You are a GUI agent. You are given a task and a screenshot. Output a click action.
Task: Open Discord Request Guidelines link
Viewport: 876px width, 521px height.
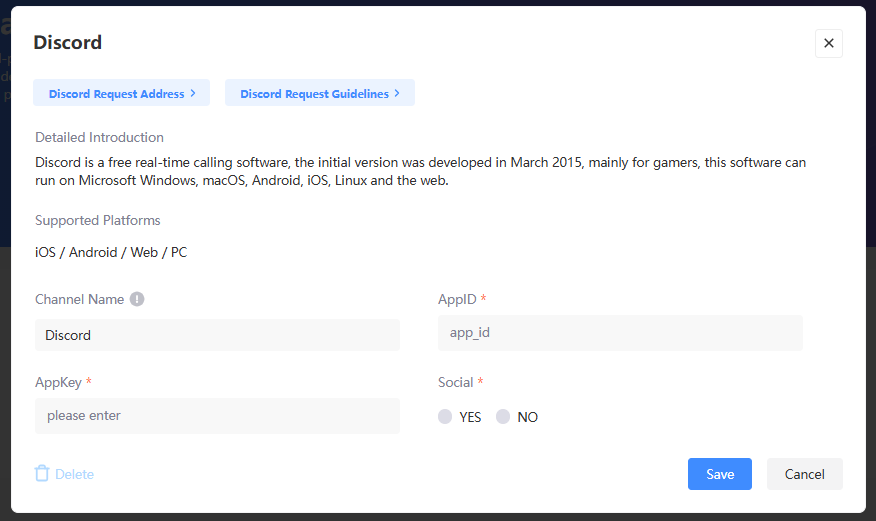click(x=314, y=94)
